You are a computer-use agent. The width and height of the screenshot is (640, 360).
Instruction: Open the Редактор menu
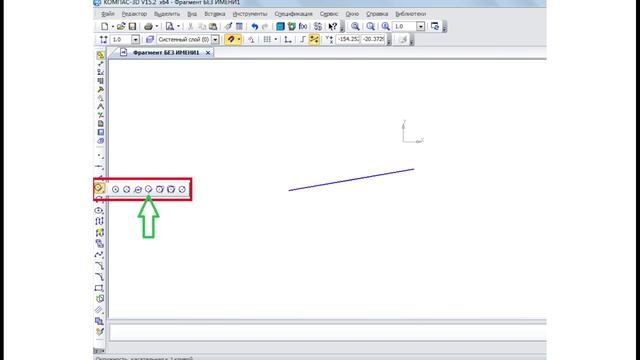(x=134, y=14)
